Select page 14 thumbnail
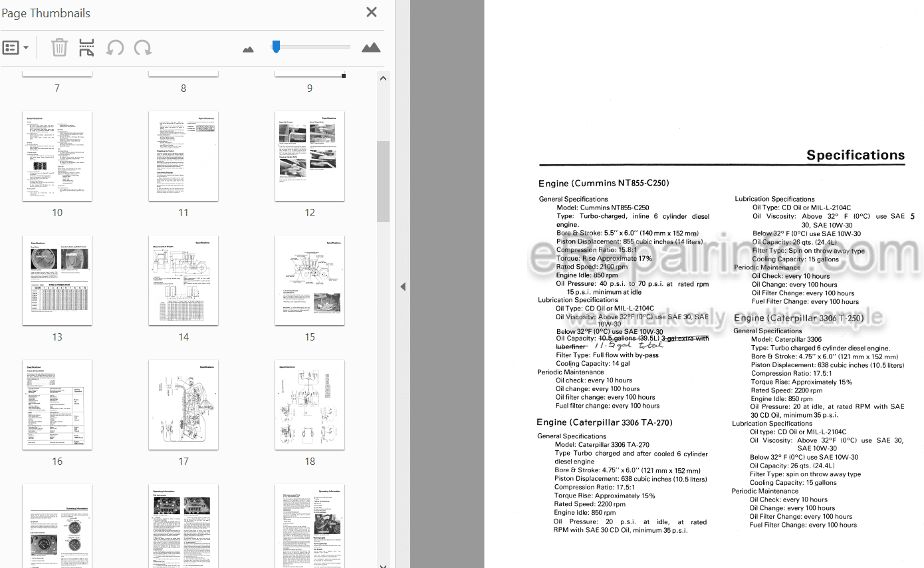924x568 pixels. pyautogui.click(x=183, y=280)
